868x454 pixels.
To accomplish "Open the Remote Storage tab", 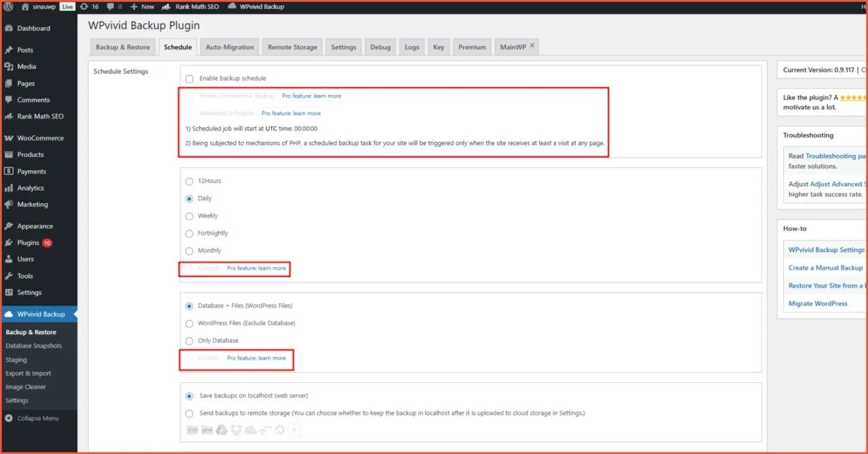I will (x=292, y=47).
